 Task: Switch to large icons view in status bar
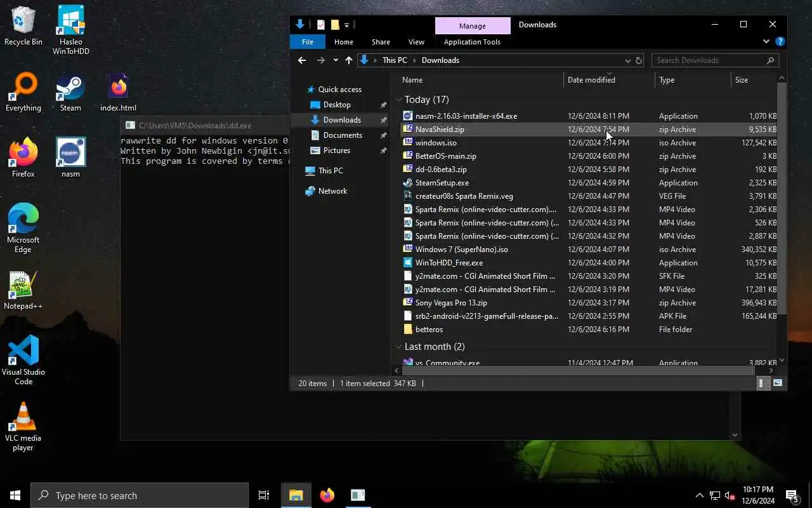(778, 383)
